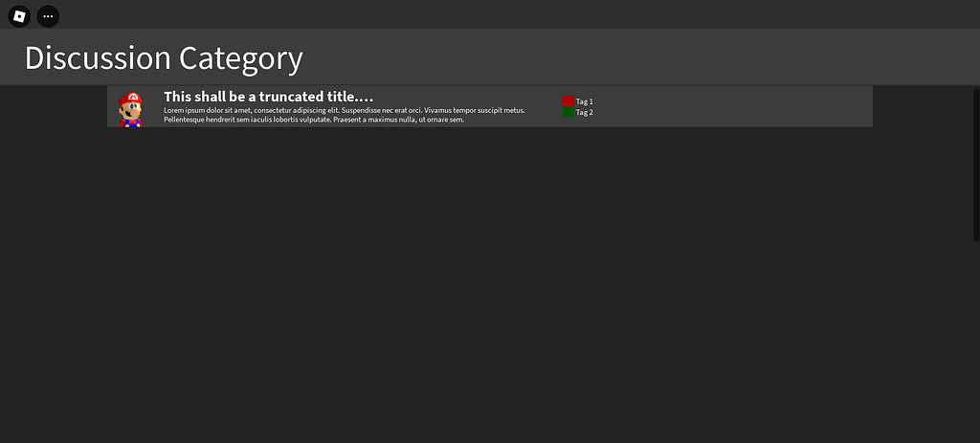
Task: Click the word Category in the heading
Action: click(241, 58)
